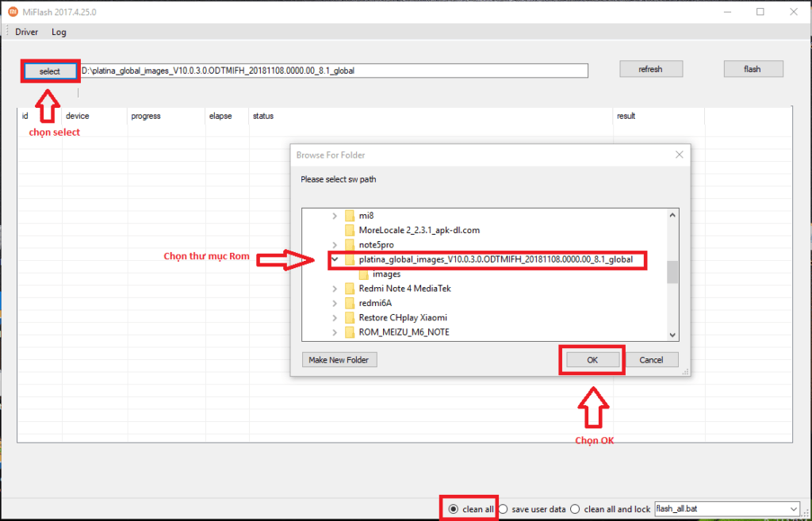
Task: Expand the Redmi Note 4 MediaTek folder
Action: point(335,289)
